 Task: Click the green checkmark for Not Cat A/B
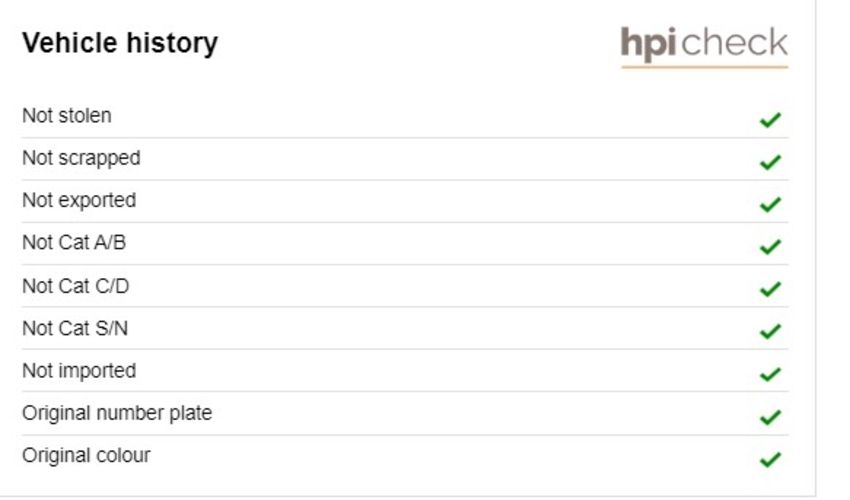pos(770,246)
